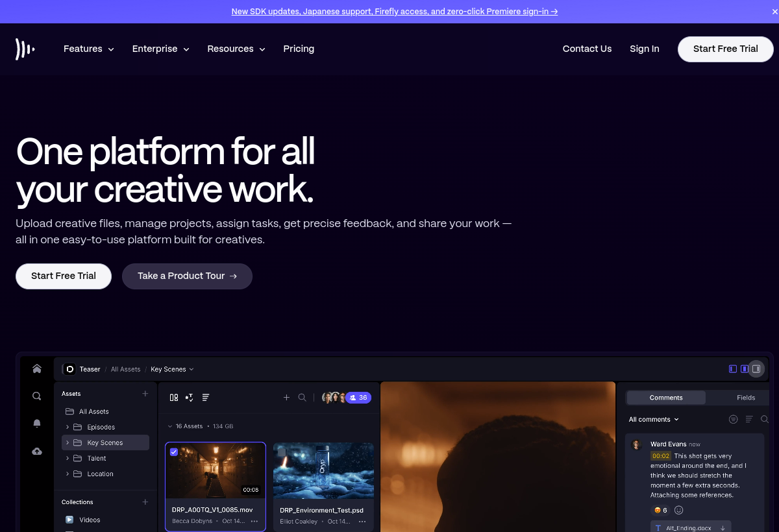The height and width of the screenshot is (532, 779).
Task: Click Sign In
Action: 644,49
